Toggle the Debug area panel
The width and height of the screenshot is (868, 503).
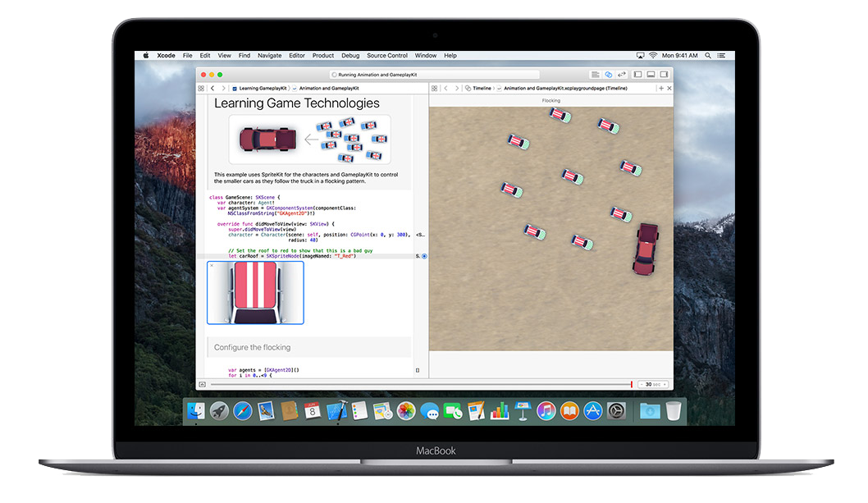click(651, 74)
